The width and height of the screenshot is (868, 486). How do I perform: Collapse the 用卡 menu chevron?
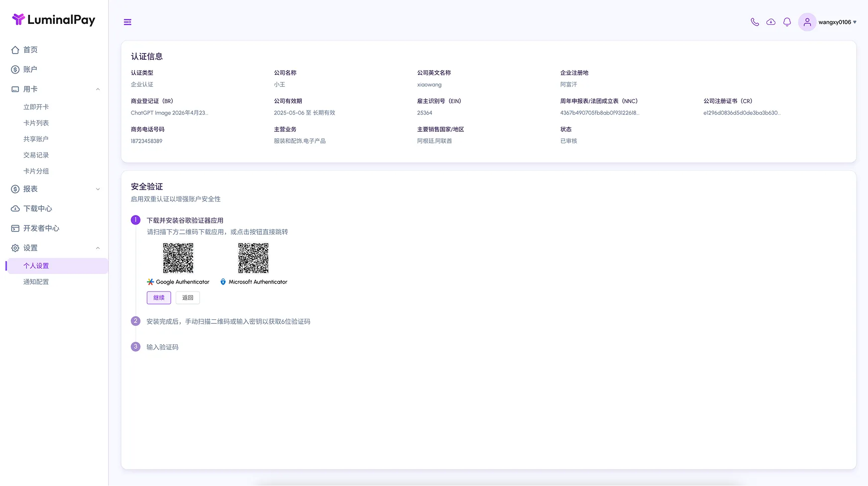(x=98, y=90)
